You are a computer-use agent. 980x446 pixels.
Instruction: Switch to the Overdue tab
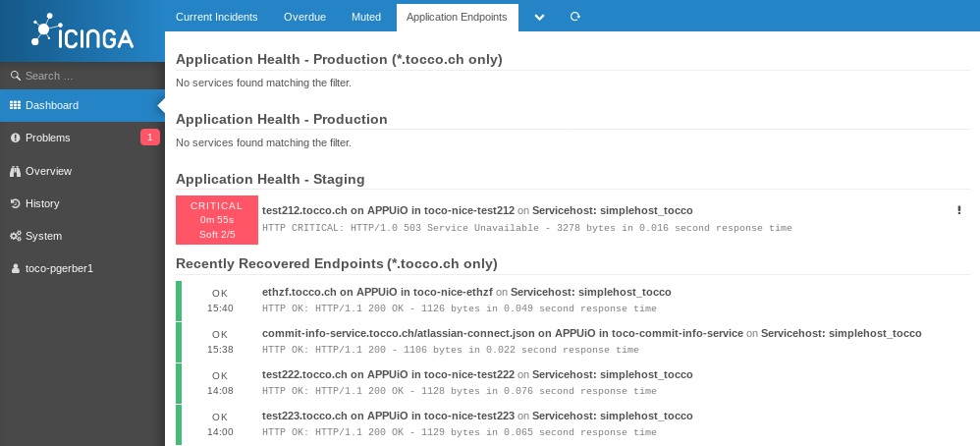pyautogui.click(x=305, y=17)
